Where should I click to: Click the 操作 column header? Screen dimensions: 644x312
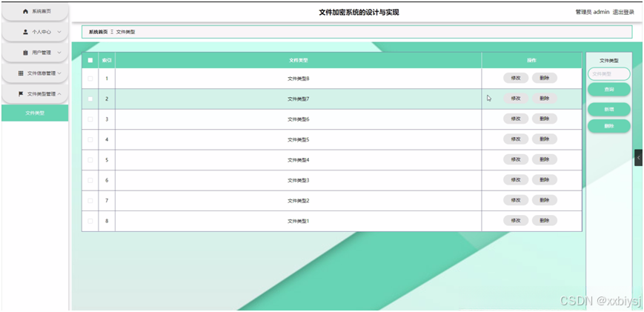pos(532,60)
